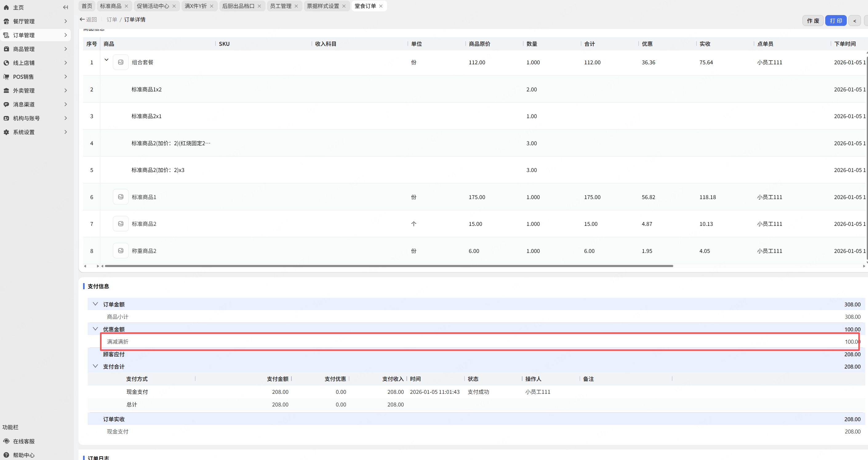Close the 促销活动中心 tab
This screenshot has width=868, height=460.
pyautogui.click(x=174, y=6)
